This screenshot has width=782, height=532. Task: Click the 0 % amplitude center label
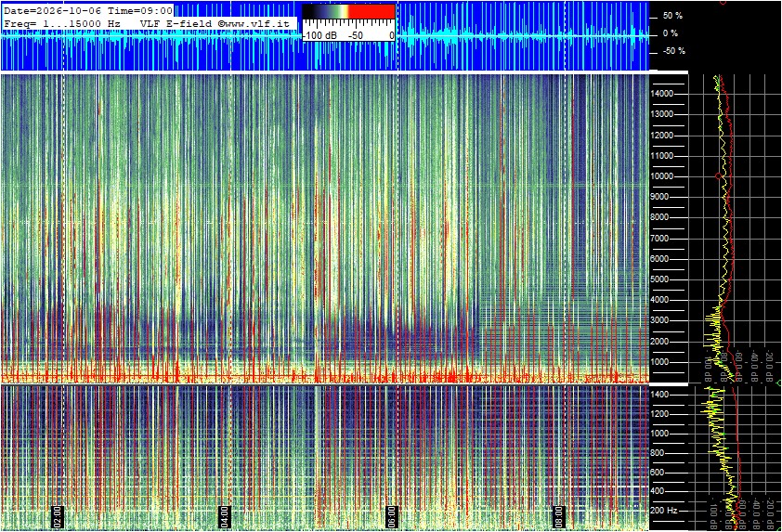coord(671,33)
